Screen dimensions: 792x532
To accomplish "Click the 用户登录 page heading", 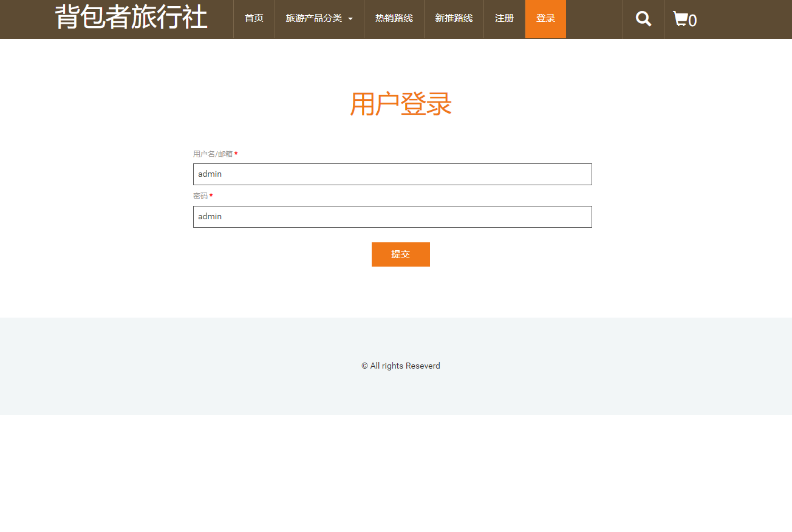I will [x=400, y=104].
